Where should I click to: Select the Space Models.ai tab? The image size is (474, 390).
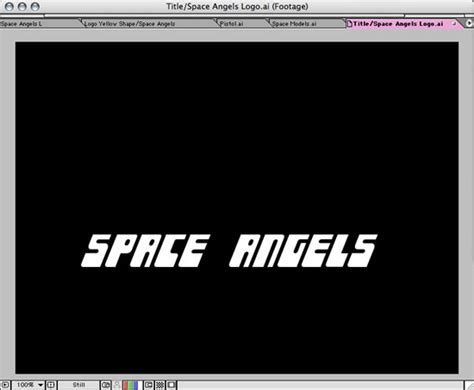[x=306, y=24]
